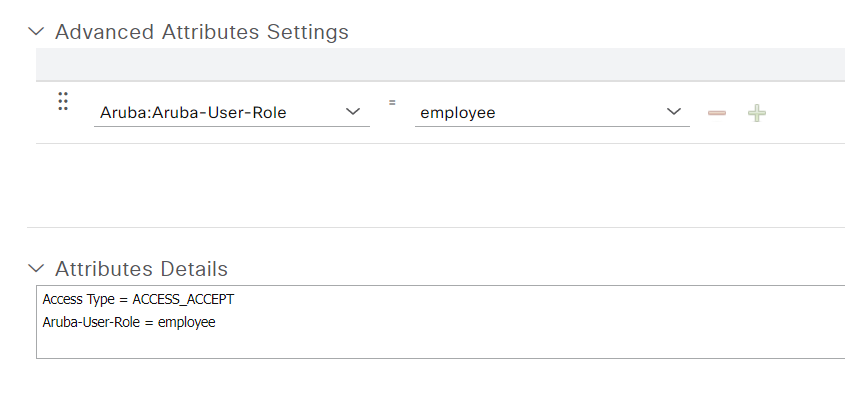845x403 pixels.
Task: Add a new attribute row with plus icon
Action: coord(757,113)
